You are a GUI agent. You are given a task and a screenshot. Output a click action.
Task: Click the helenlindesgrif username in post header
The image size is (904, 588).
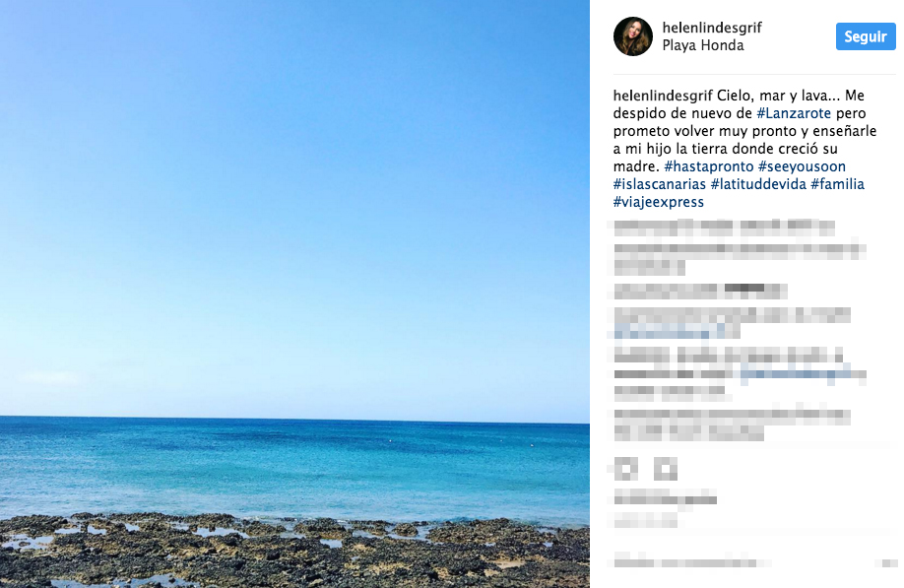(x=711, y=28)
